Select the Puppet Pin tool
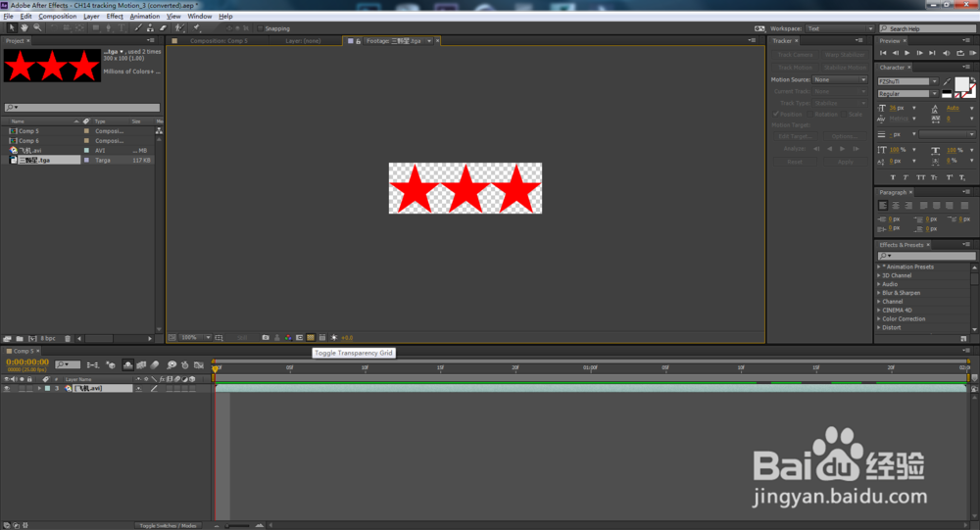Viewport: 980px width, 530px height. click(x=197, y=28)
